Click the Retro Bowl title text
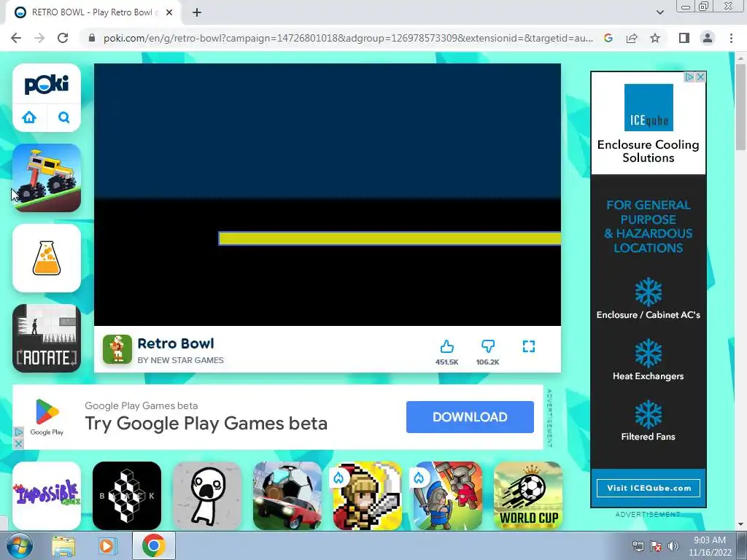This screenshot has width=747, height=560. (176, 344)
